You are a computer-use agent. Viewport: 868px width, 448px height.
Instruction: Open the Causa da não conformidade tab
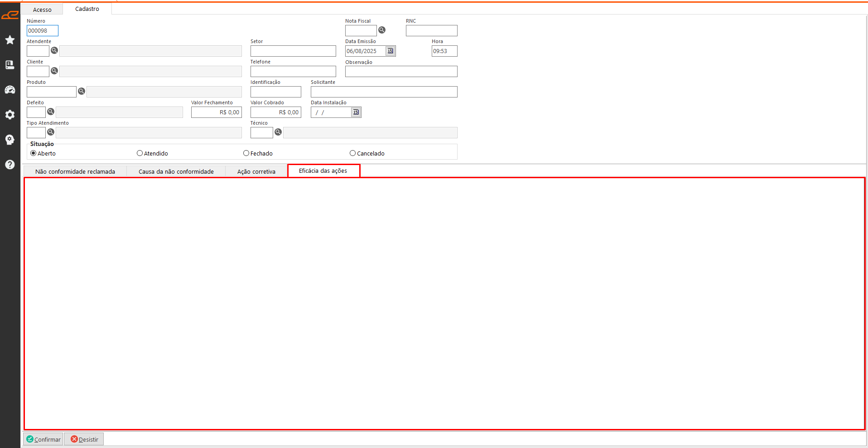coord(176,171)
